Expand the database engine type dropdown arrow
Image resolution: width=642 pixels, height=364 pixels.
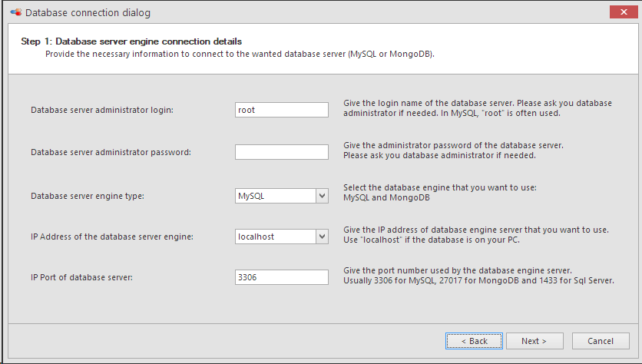click(323, 196)
